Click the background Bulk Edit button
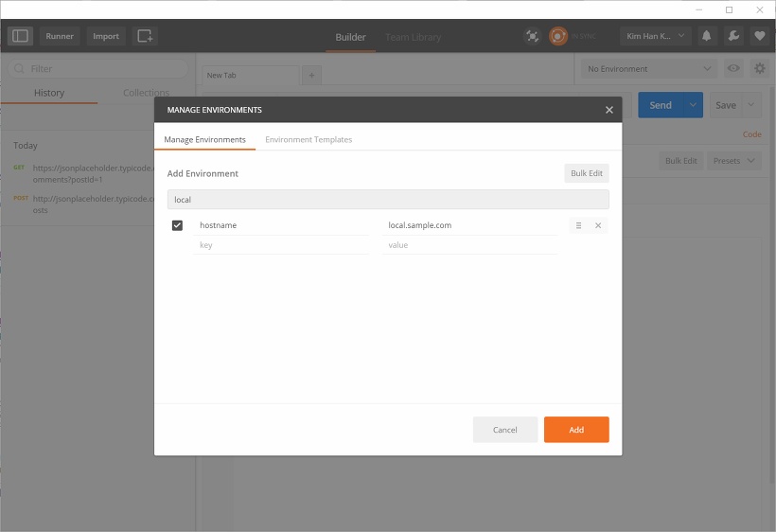This screenshot has width=776, height=532. [x=681, y=161]
